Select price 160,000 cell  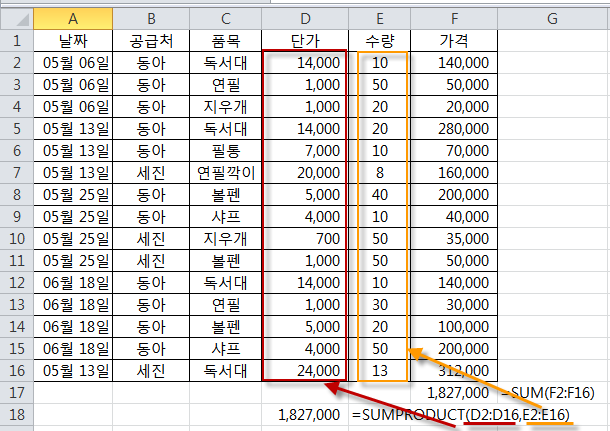coord(454,172)
